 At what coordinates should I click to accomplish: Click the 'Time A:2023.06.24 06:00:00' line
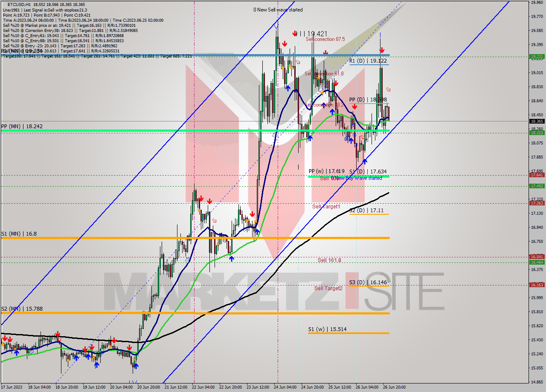point(83,20)
